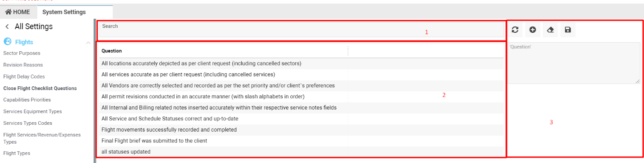Click into the Search field

pos(301,30)
